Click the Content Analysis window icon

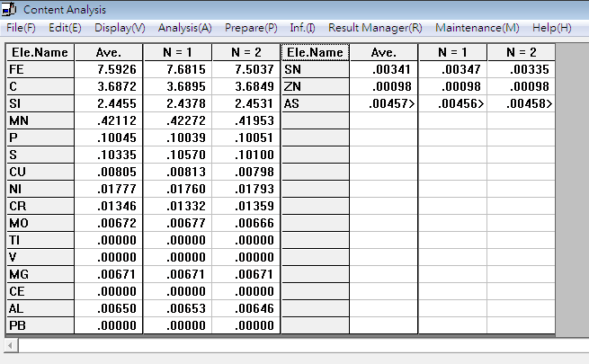11,10
